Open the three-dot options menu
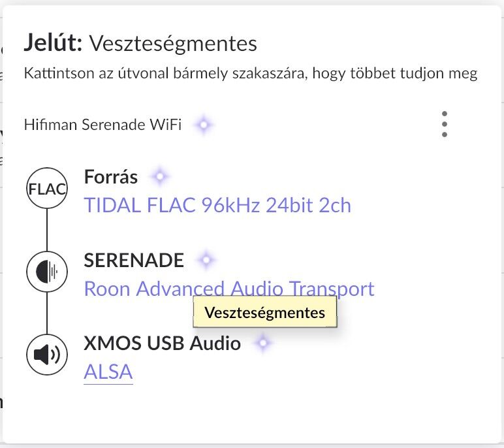The height and width of the screenshot is (448, 504). (444, 124)
